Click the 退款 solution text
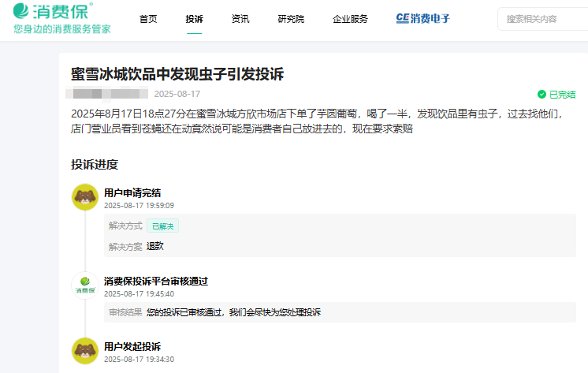Image resolution: width=588 pixels, height=373 pixels. 155,246
